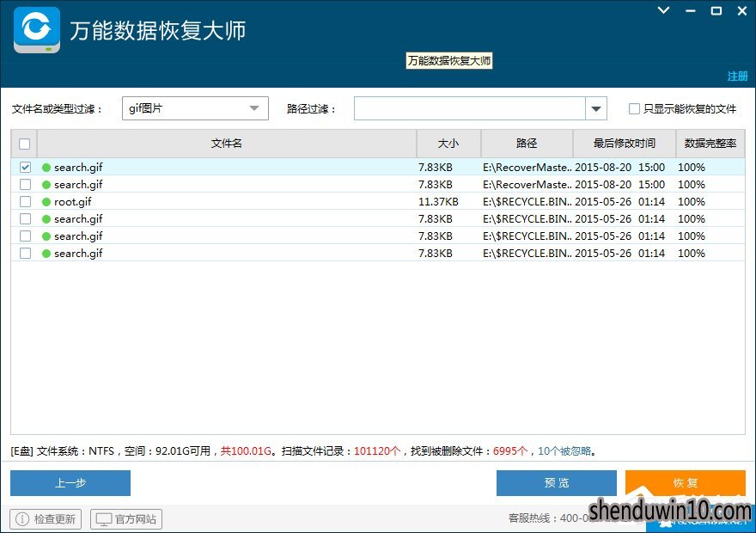756x533 pixels.
Task: Sort by 路径 column header
Action: coord(527,144)
